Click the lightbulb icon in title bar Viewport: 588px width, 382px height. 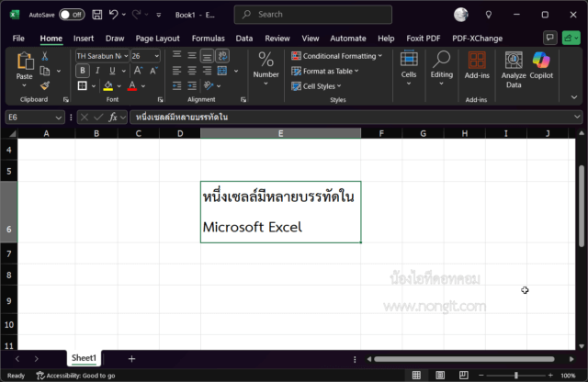coord(488,15)
